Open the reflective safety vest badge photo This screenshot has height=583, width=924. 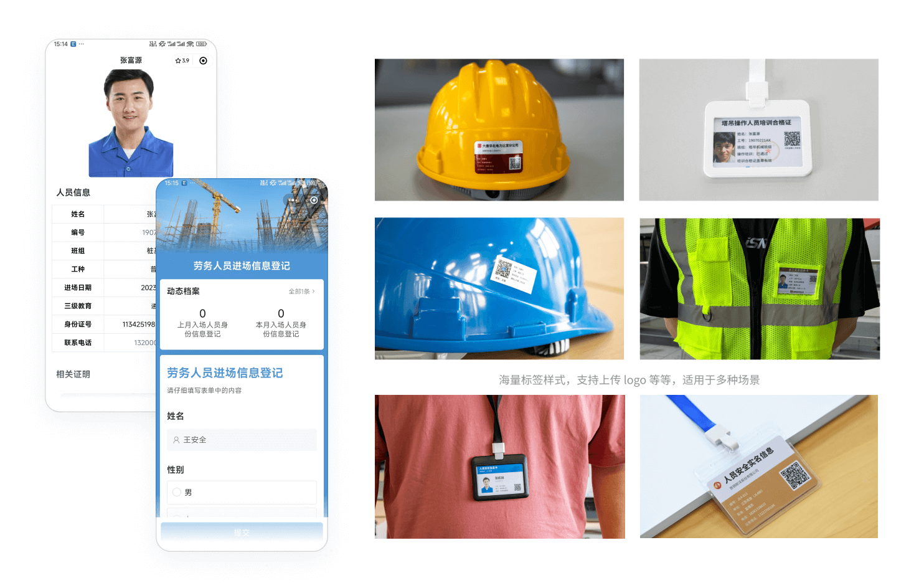tap(760, 288)
